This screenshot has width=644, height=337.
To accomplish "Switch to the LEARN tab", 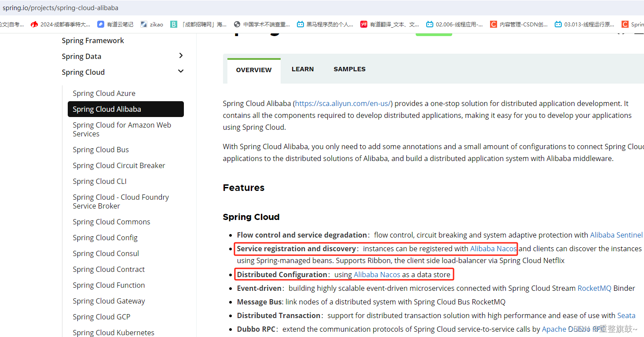I will [303, 69].
